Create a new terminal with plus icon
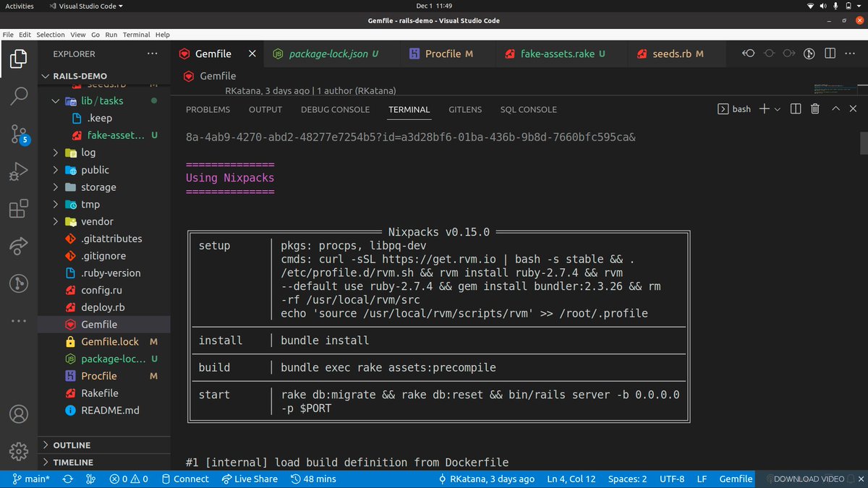868x488 pixels. [765, 109]
